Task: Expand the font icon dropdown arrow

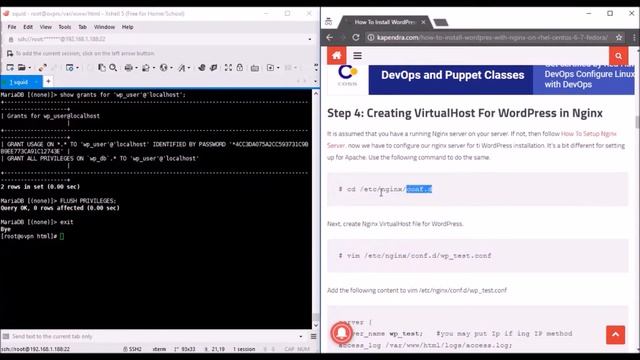Action: click(189, 68)
